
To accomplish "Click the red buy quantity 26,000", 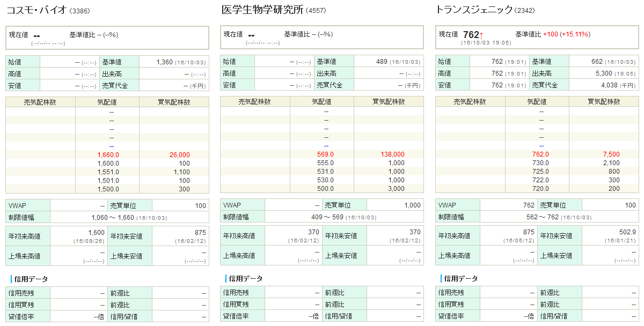I will 179,155.
